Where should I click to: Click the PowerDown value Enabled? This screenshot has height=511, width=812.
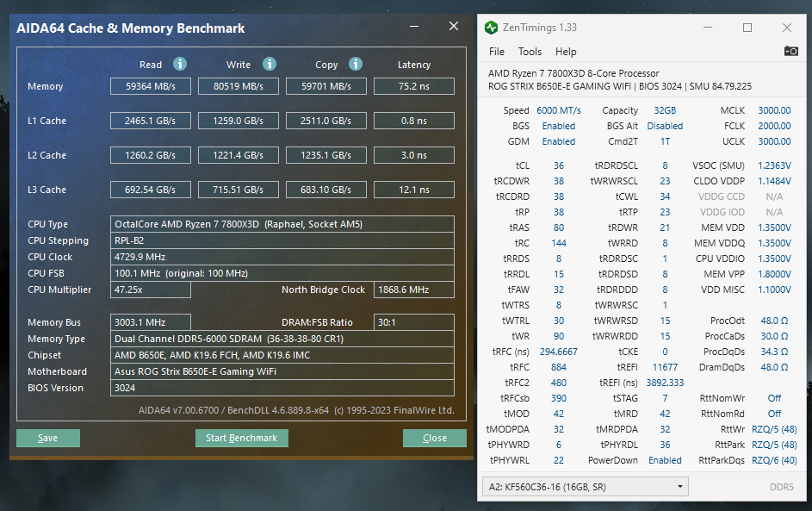point(665,460)
